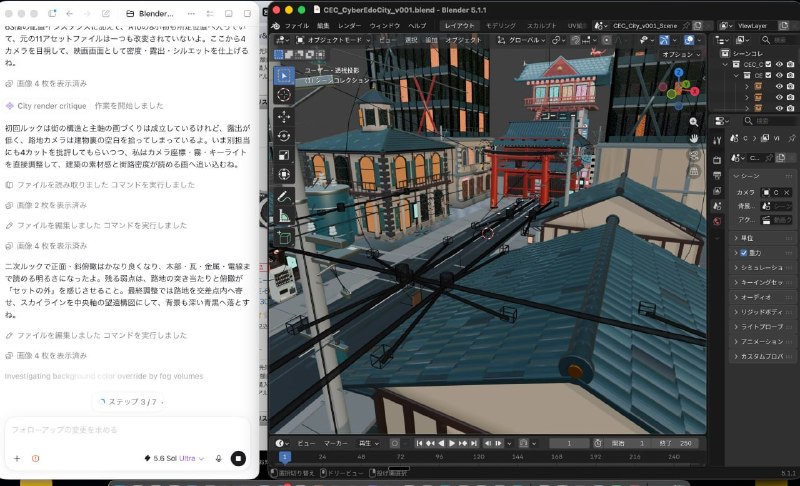Toggle proportional editing in viewport header

click(606, 40)
